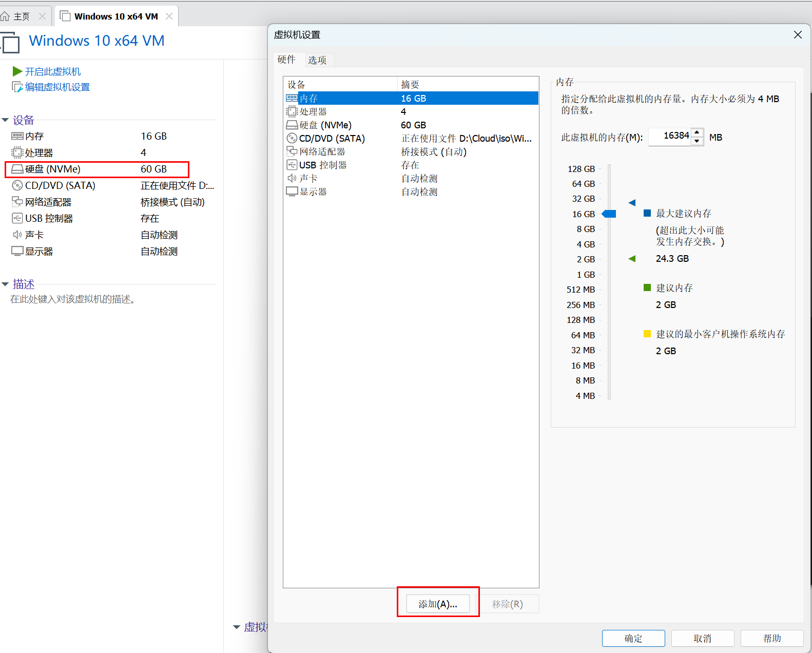Click the green play icon for 开启此虚拟机
The image size is (812, 653).
(17, 71)
